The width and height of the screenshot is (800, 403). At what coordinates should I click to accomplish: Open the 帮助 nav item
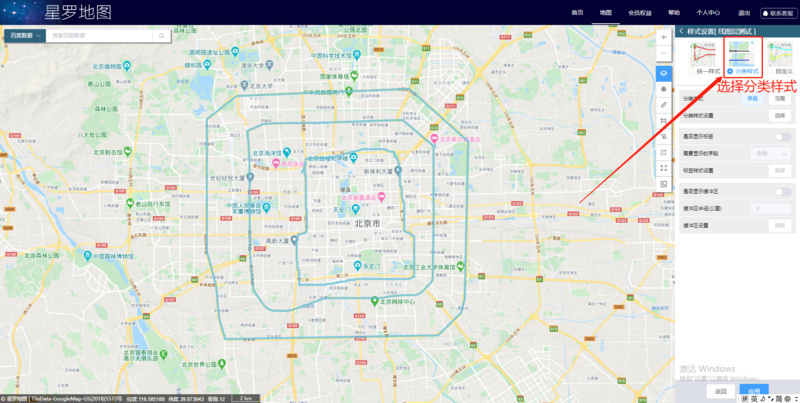[674, 13]
